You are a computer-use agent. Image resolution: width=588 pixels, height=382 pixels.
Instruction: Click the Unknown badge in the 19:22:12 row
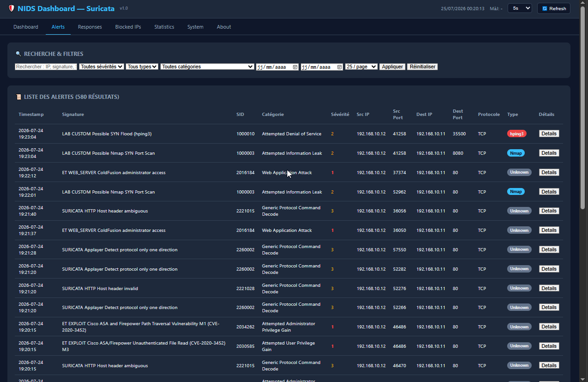point(519,172)
